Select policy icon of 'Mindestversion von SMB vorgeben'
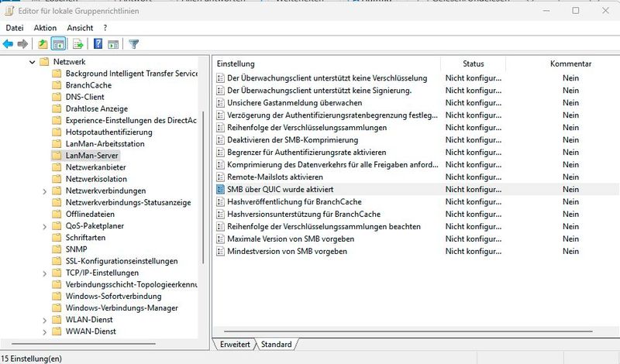The width and height of the screenshot is (620, 364). [x=220, y=252]
